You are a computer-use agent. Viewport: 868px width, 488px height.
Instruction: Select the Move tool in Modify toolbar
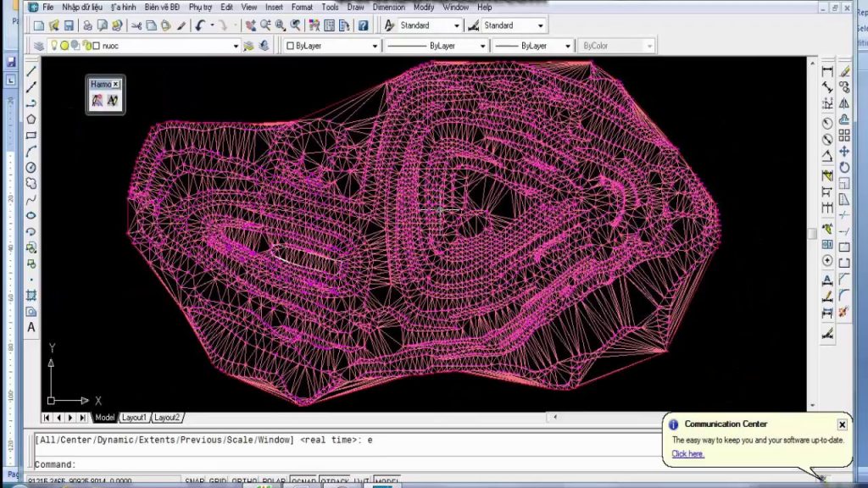pos(844,151)
